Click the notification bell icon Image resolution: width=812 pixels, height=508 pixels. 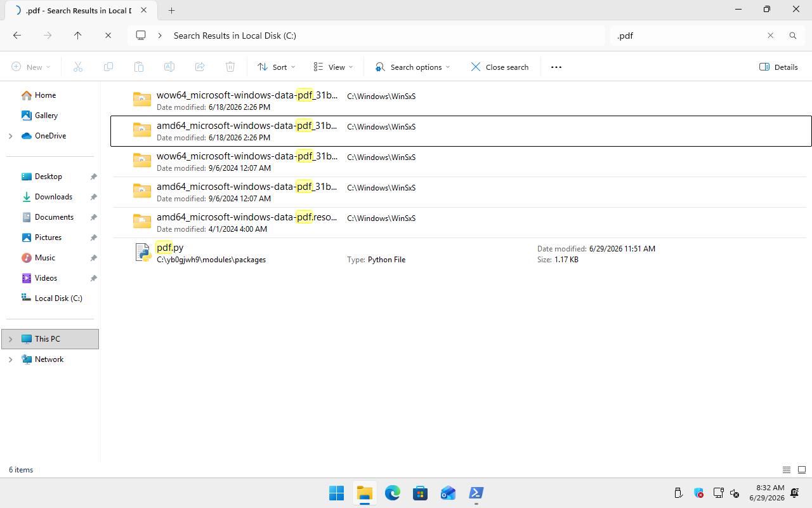795,493
